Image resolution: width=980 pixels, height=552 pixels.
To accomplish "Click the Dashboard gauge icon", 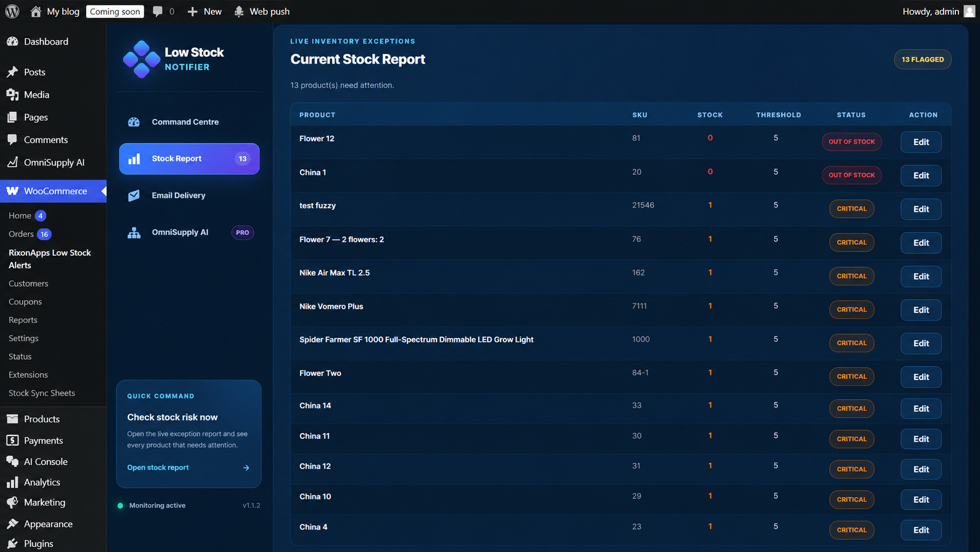I will (x=12, y=42).
